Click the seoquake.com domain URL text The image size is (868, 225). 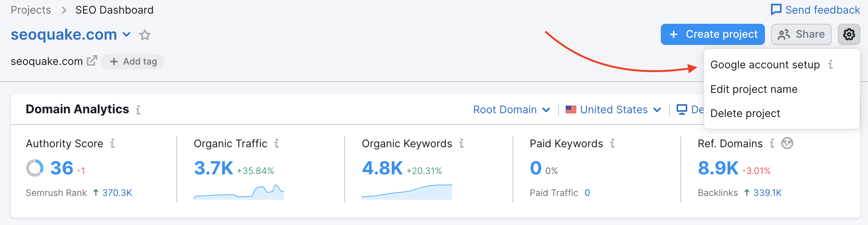47,61
